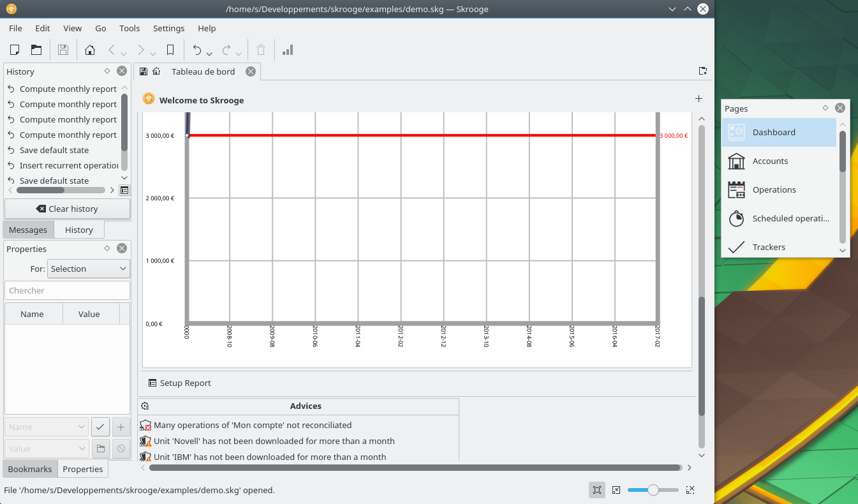The width and height of the screenshot is (858, 504).
Task: Open the Trackers page
Action: 779,247
